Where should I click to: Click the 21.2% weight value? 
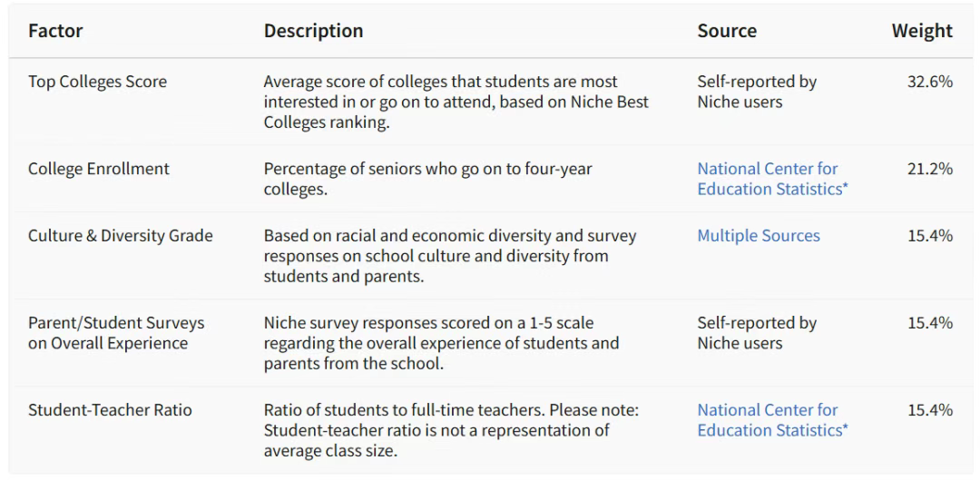[x=930, y=169]
